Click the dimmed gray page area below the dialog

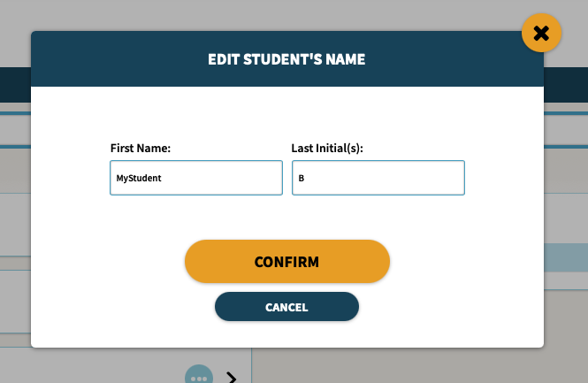(413, 365)
